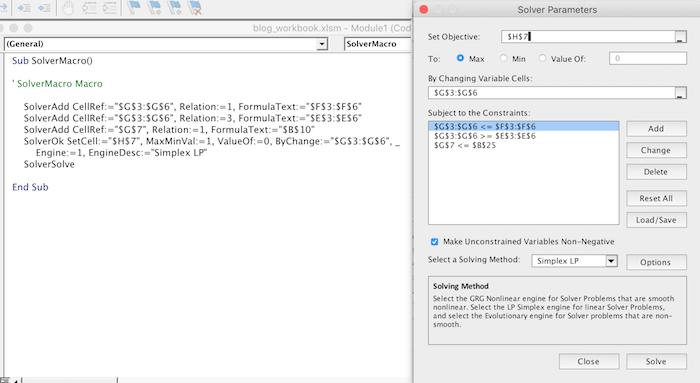Click the Solve button

pyautogui.click(x=656, y=362)
